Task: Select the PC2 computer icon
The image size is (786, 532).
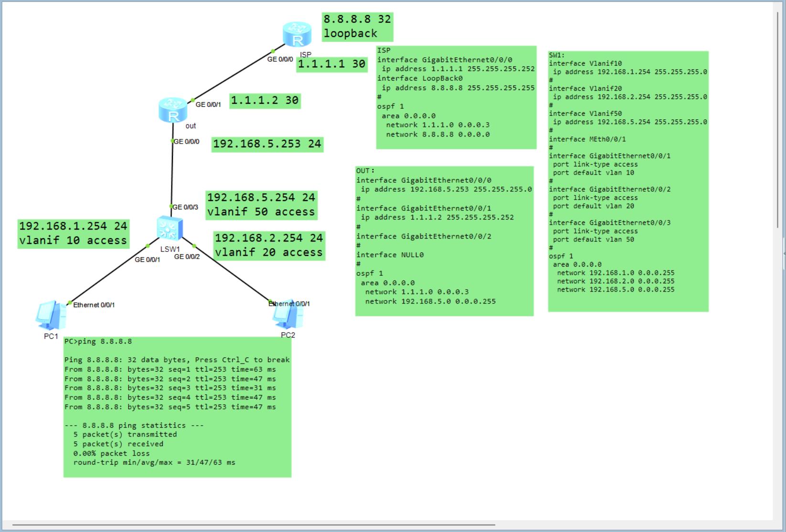Action: click(288, 315)
